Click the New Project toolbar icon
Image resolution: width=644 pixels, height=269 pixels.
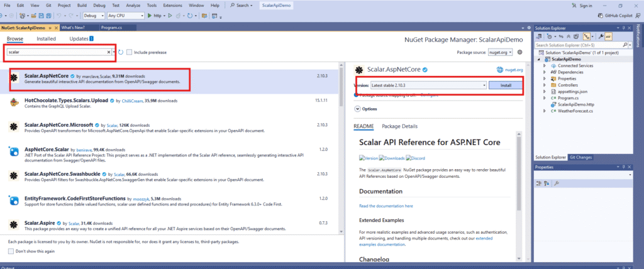pos(22,16)
